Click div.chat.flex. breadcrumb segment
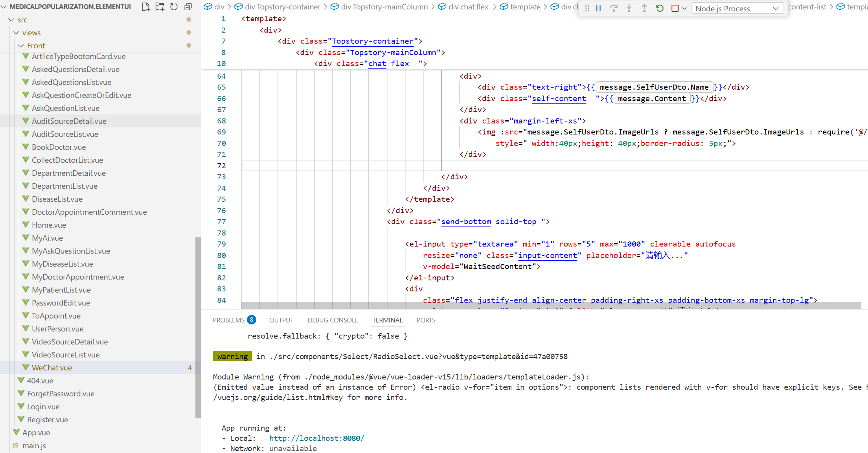Viewport: 868px width, 453px height. pos(464,7)
